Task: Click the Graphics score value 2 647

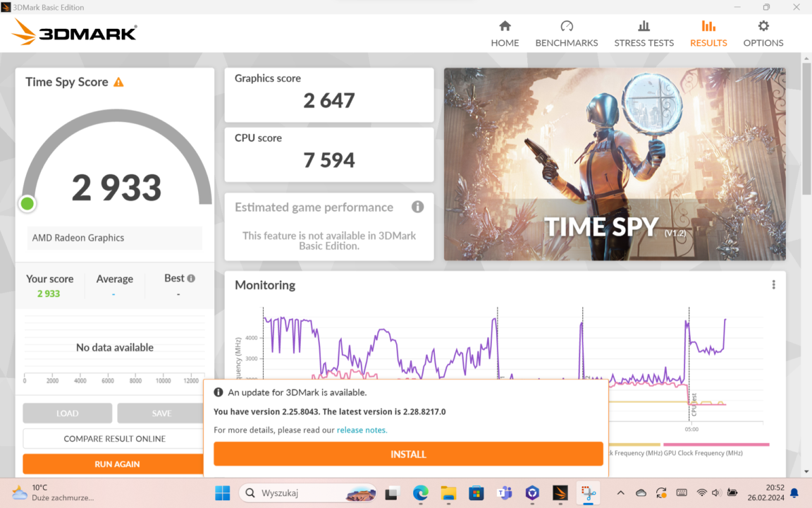Action: pos(329,101)
